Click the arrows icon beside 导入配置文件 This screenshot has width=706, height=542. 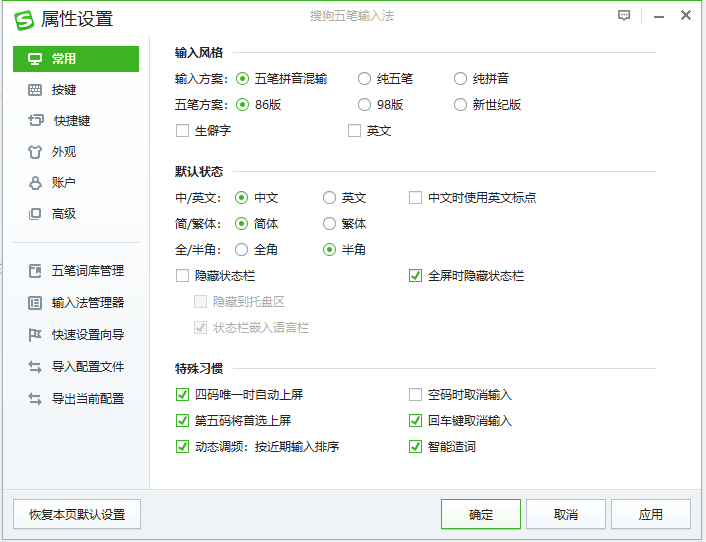35,367
